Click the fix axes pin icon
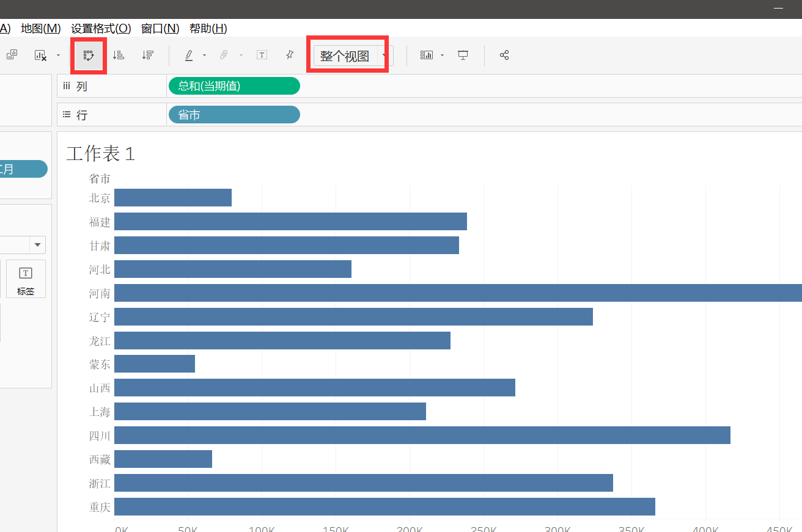 [x=290, y=55]
